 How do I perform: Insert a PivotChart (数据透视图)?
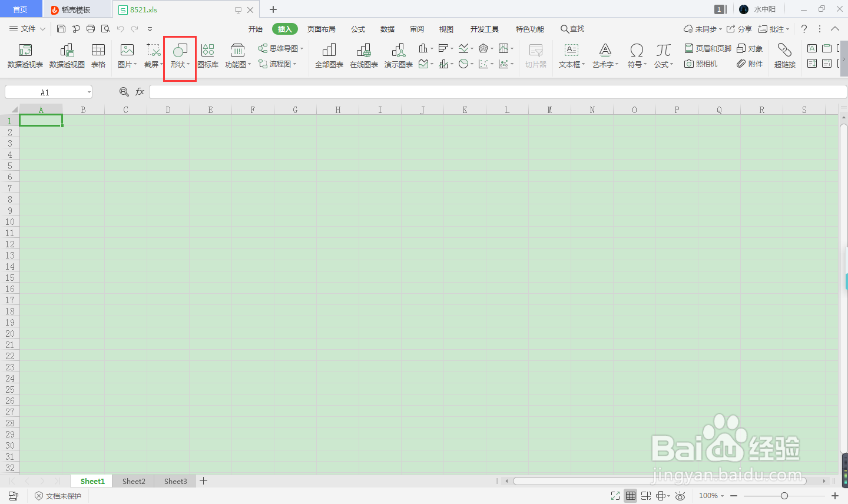(x=67, y=56)
